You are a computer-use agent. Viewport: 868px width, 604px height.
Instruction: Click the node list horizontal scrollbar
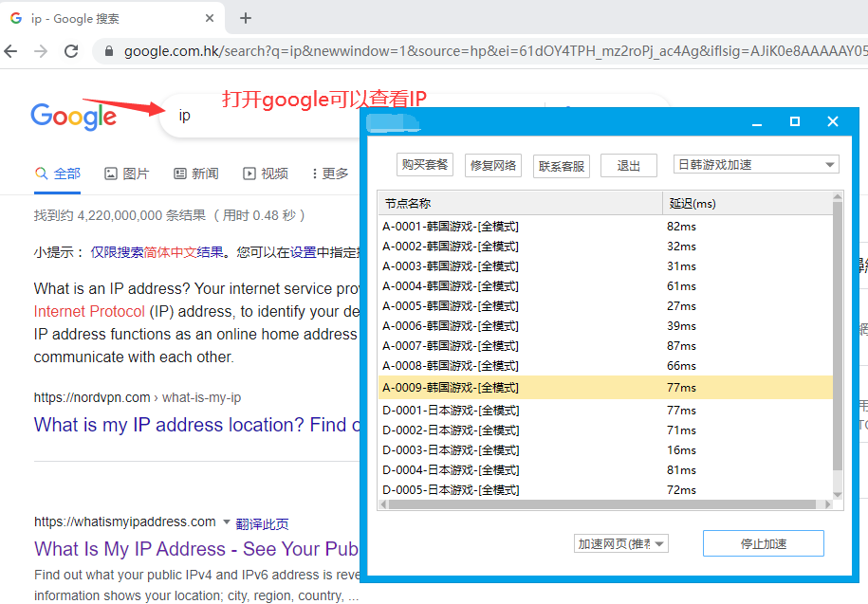[x=602, y=504]
